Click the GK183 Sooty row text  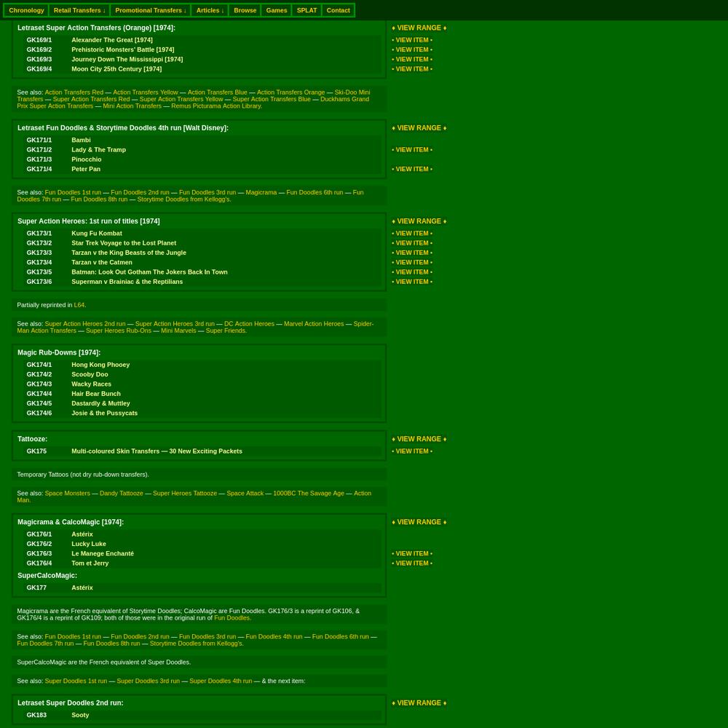tap(80, 716)
